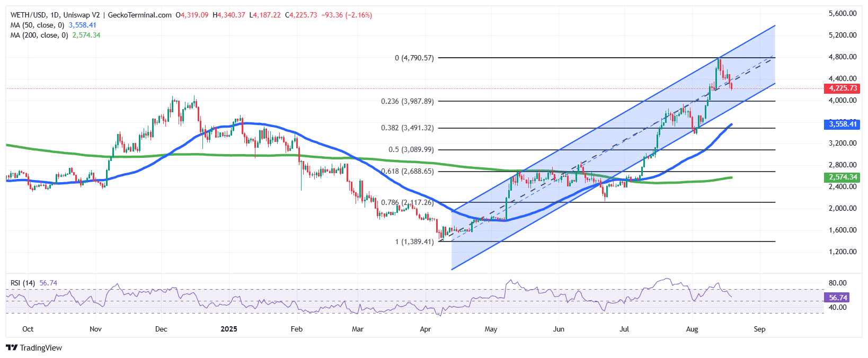Click the 200 MA price tag 2,574.34
Viewport: 868px width, 358px height.
[843, 177]
